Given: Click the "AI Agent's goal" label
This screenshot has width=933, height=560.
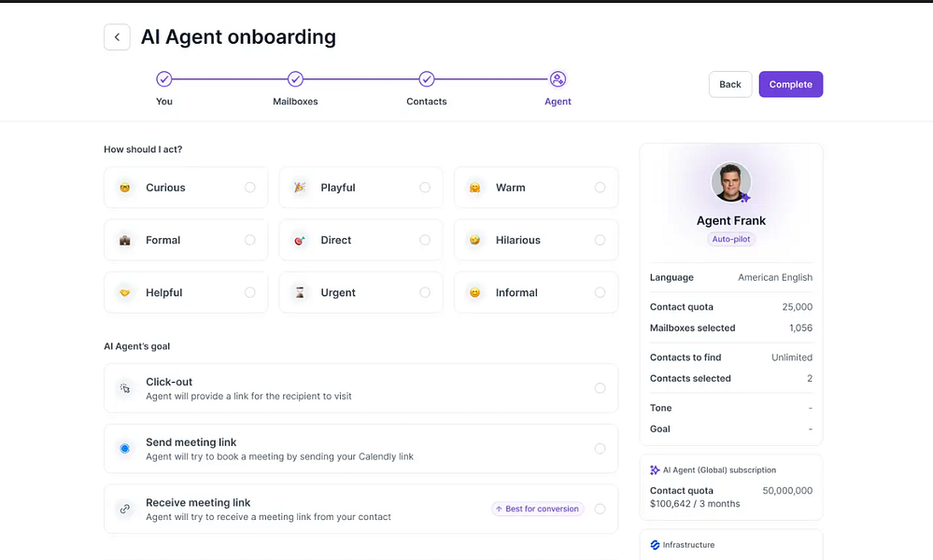Looking at the screenshot, I should pos(137,346).
